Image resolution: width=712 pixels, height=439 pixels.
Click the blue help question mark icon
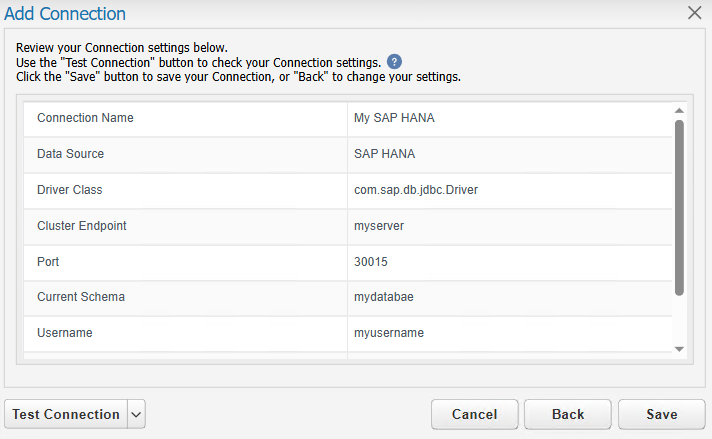394,62
